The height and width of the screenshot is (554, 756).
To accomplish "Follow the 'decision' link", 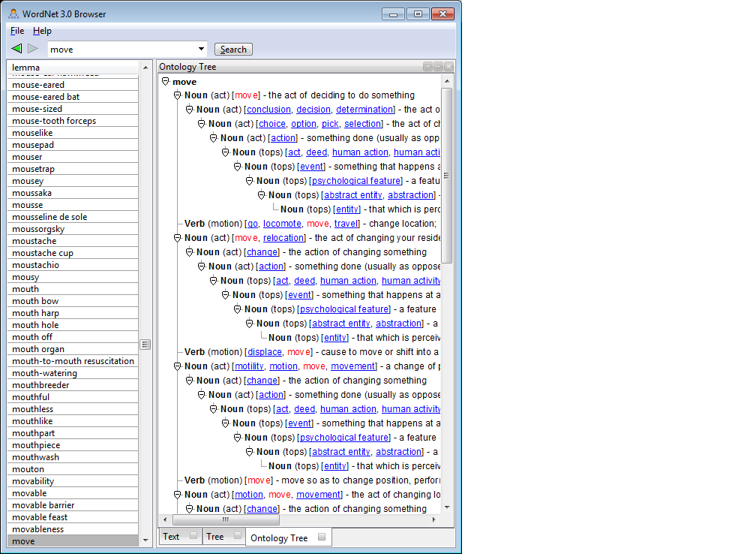I will point(313,110).
